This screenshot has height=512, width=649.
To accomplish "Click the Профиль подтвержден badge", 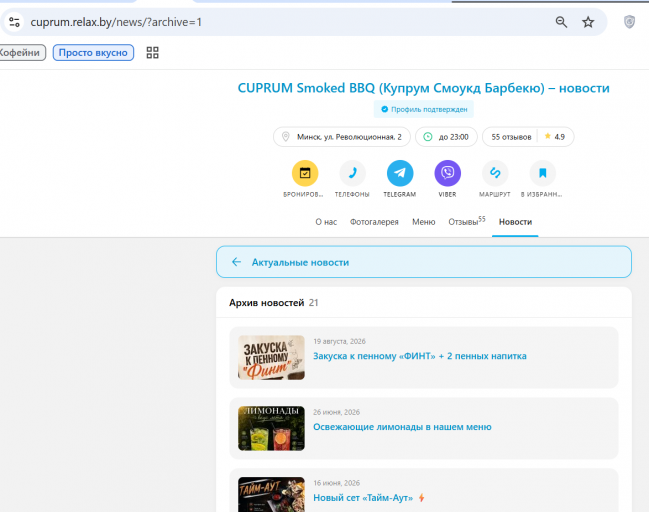I will pyautogui.click(x=424, y=109).
